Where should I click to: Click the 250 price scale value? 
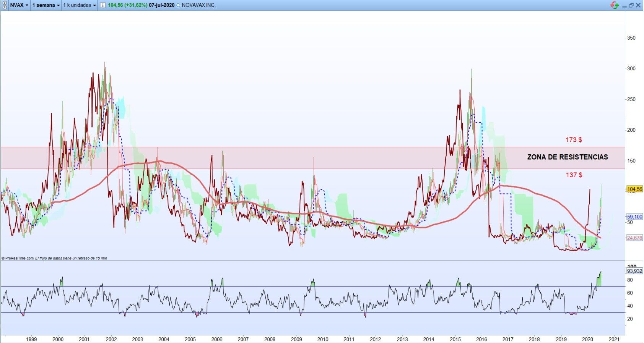point(631,99)
